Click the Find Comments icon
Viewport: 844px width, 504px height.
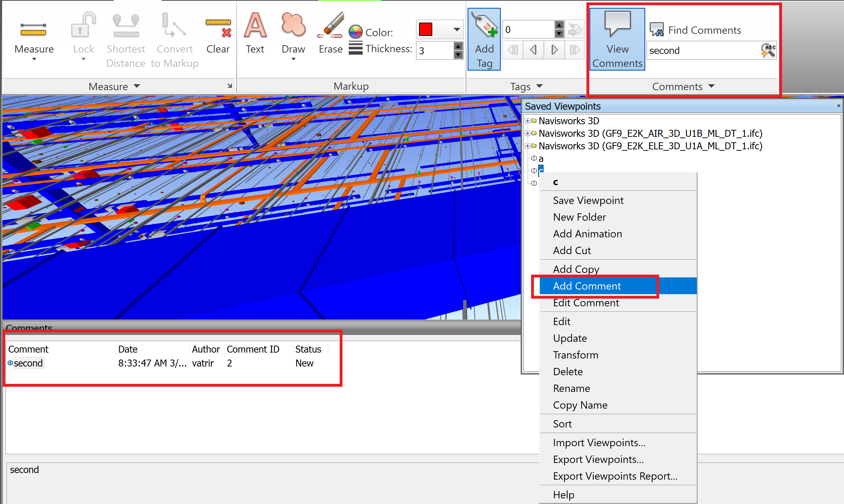tap(657, 30)
